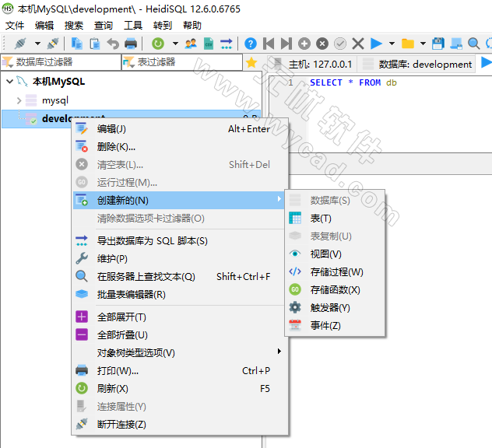The width and height of the screenshot is (492, 448).
Task: Open the 对象树类型选项(V) submenu
Action: tap(180, 352)
